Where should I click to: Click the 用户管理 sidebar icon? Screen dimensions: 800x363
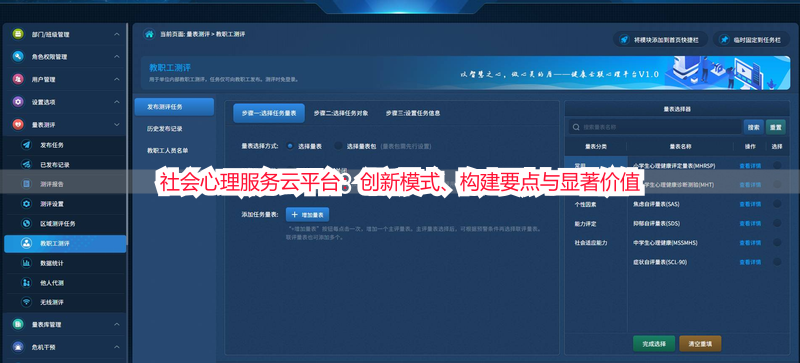coord(18,79)
